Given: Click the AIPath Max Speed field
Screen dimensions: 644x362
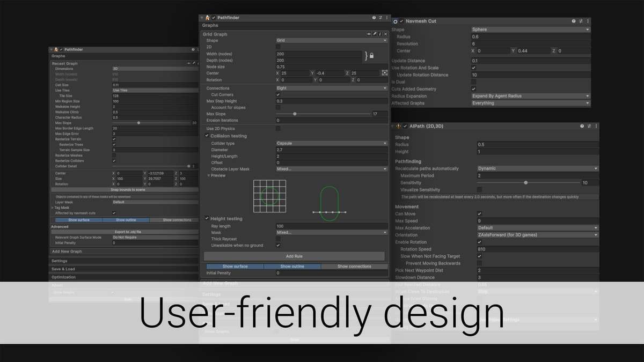Looking at the screenshot, I should coord(538,221).
